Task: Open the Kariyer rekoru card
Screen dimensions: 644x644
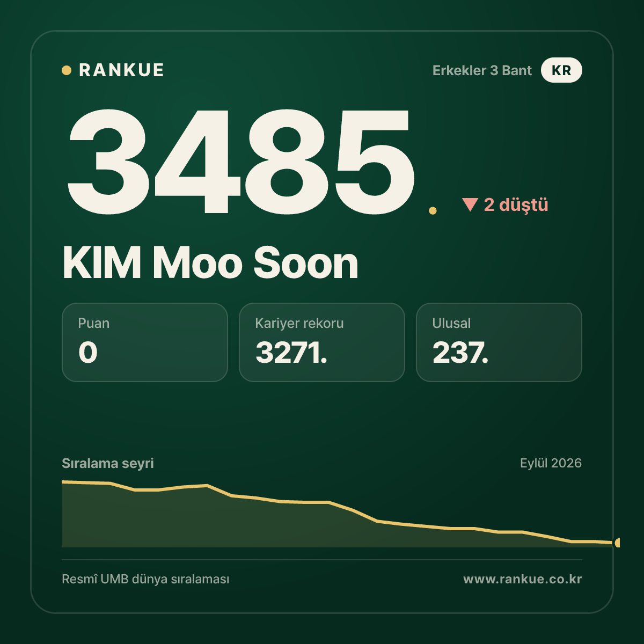Action: [x=322, y=342]
